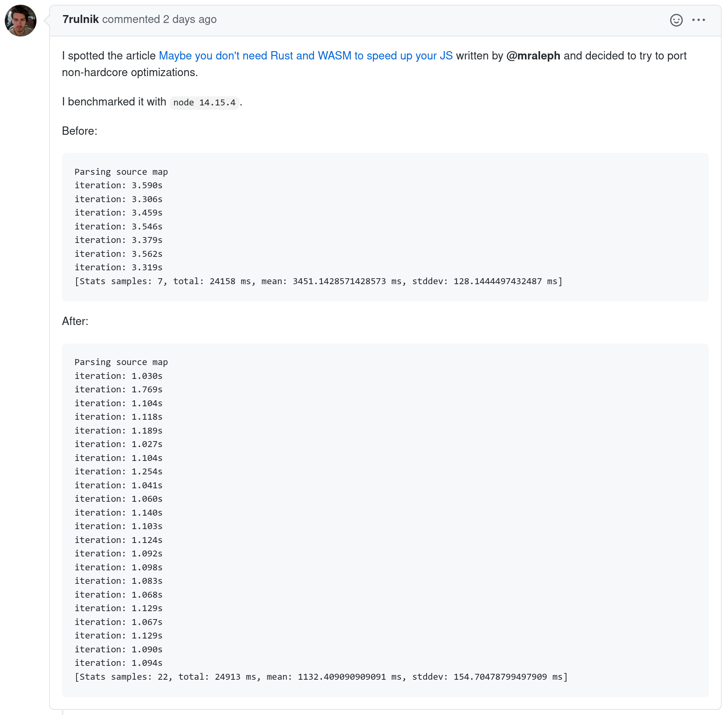
Task: Click the 'iteration: 1.030s' line
Action: (x=119, y=376)
